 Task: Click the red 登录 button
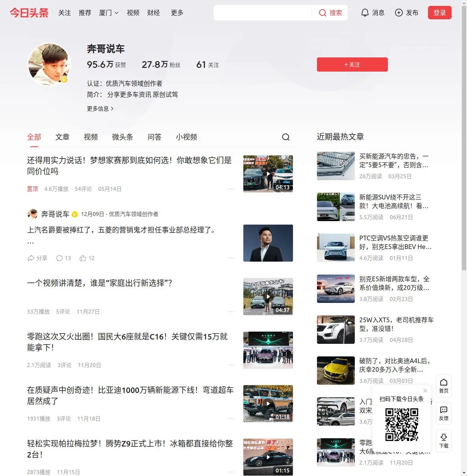click(x=440, y=13)
